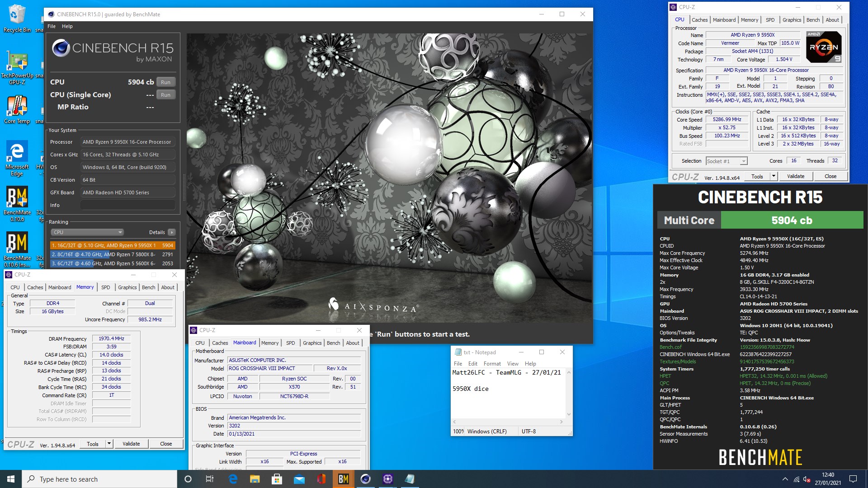Open File Explorer from the taskbar

click(x=255, y=479)
